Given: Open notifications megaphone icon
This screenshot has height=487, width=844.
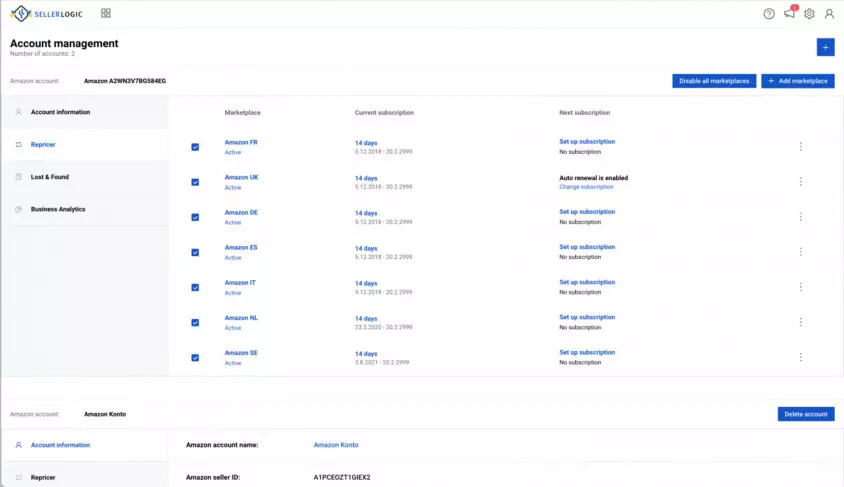Looking at the screenshot, I should point(790,13).
